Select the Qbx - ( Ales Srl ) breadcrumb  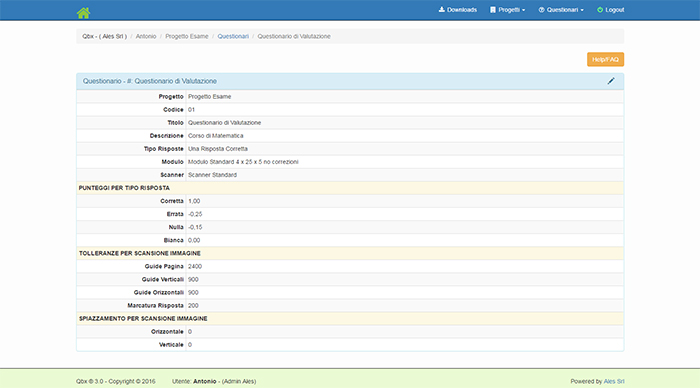pyautogui.click(x=104, y=36)
